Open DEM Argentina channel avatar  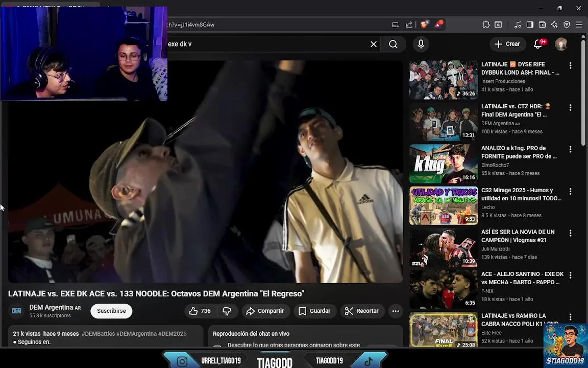[16, 311]
